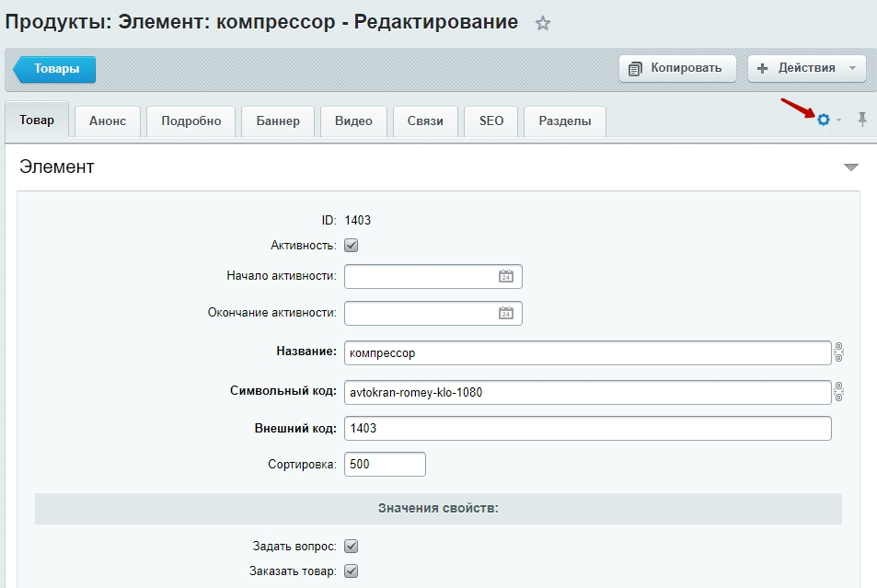The height and width of the screenshot is (588, 877).
Task: Go to the Видео tab
Action: [353, 121]
